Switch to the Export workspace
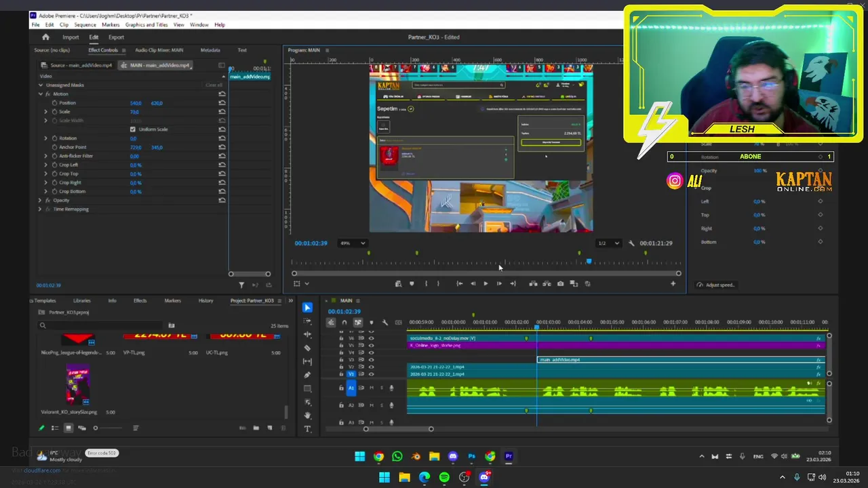This screenshot has width=868, height=488. click(x=116, y=37)
